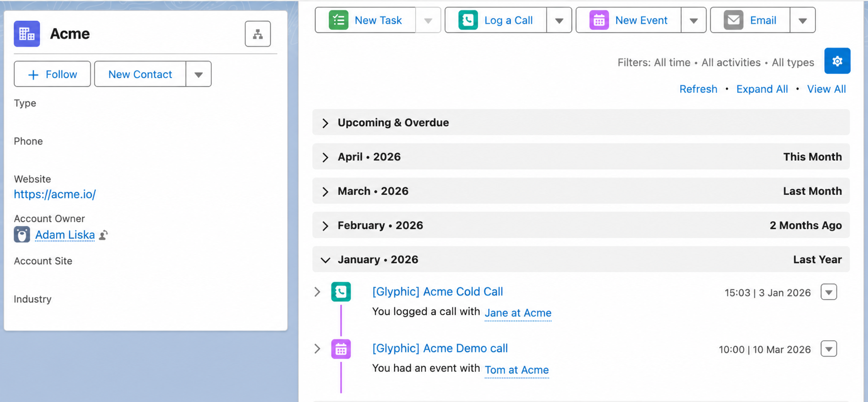Click the Phone field label
Image resolution: width=868 pixels, height=402 pixels.
pos(28,141)
